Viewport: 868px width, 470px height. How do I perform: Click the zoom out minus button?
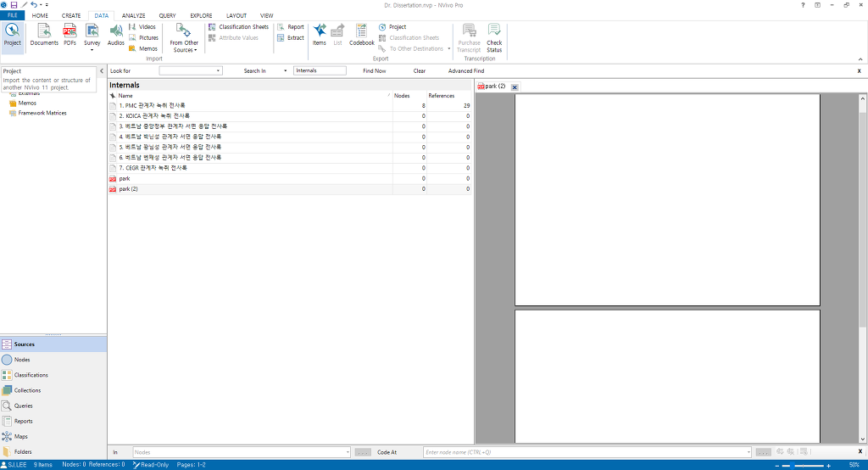coord(777,466)
